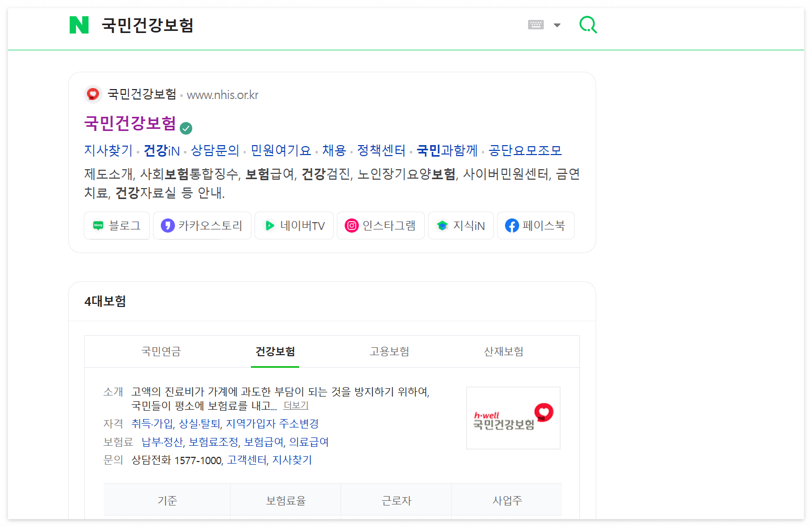Image resolution: width=812 pixels, height=527 pixels.
Task: Open the 취득·가입 link
Action: (152, 424)
